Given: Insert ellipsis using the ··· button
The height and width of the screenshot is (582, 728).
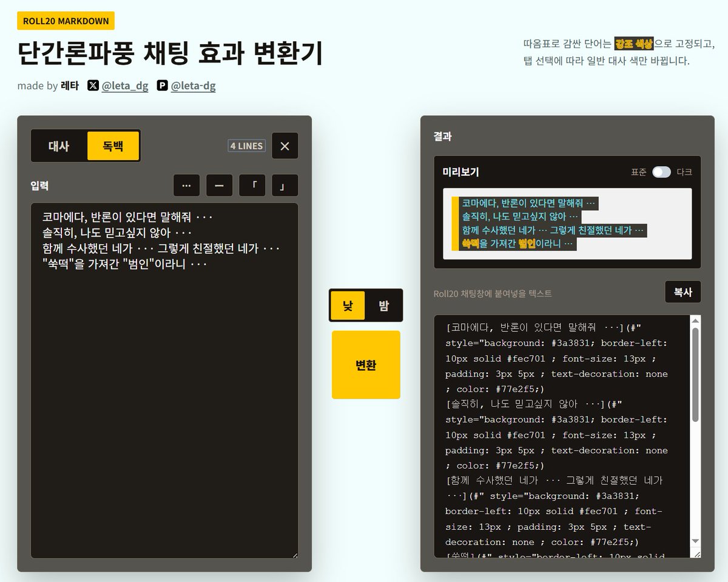Looking at the screenshot, I should click(186, 186).
